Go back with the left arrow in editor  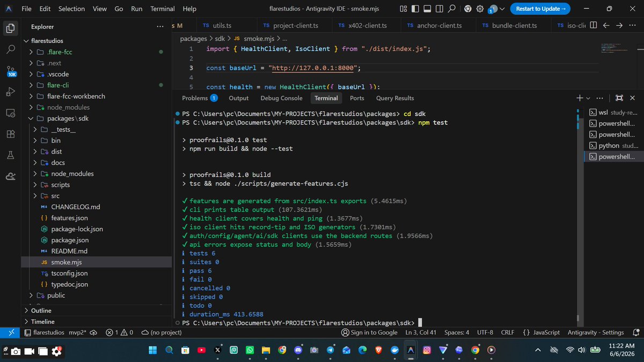[606, 25]
